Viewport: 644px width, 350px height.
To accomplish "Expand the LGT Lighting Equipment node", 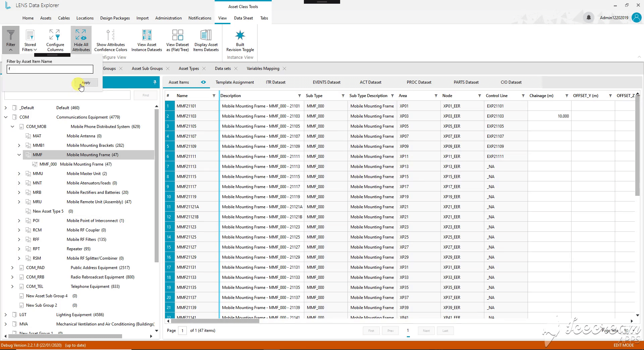I will pyautogui.click(x=6, y=315).
